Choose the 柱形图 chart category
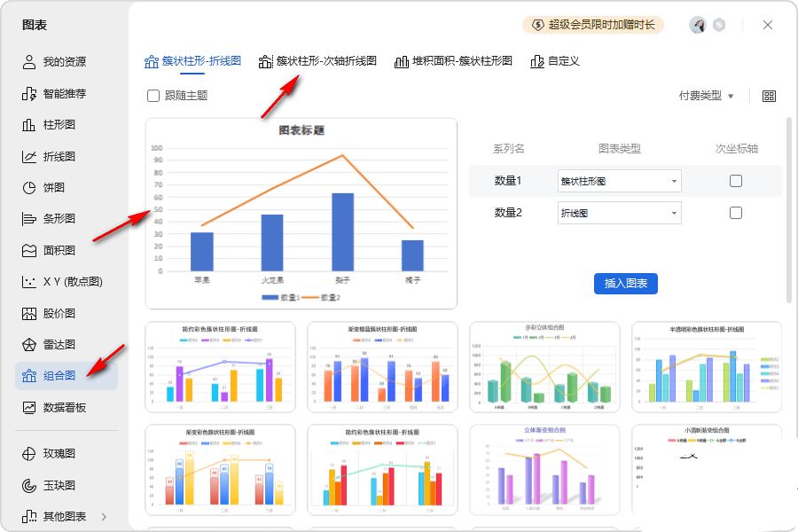 point(59,125)
